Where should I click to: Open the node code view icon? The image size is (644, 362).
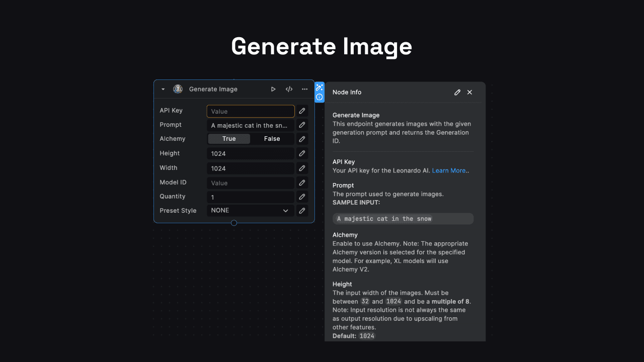[289, 89]
